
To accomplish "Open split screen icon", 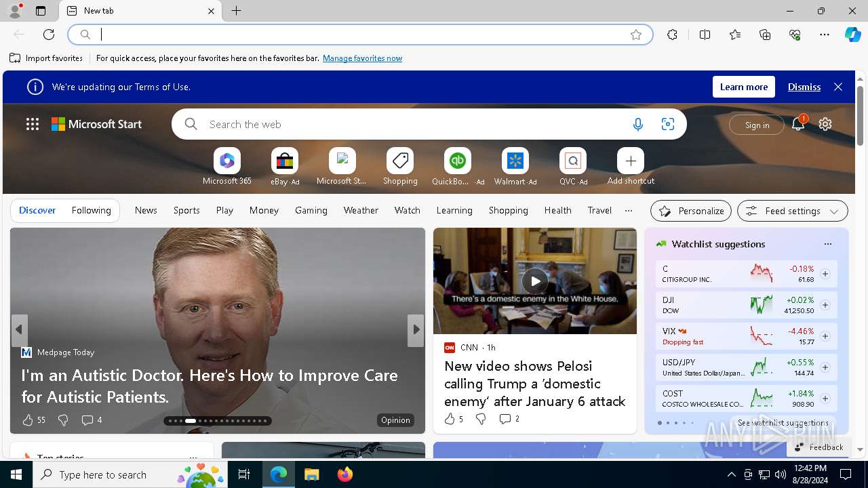I will pos(705,35).
